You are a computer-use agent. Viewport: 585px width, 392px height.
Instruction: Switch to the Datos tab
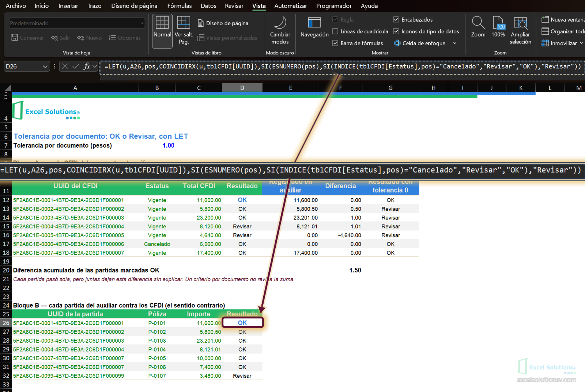208,6
